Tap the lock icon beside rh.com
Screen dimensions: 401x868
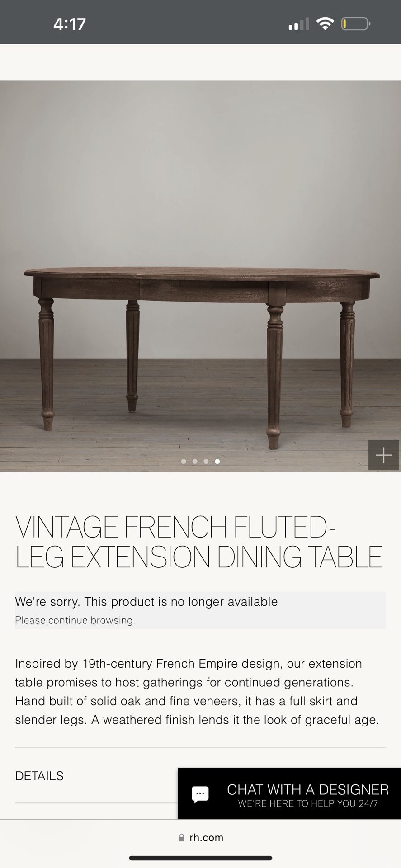(x=182, y=837)
